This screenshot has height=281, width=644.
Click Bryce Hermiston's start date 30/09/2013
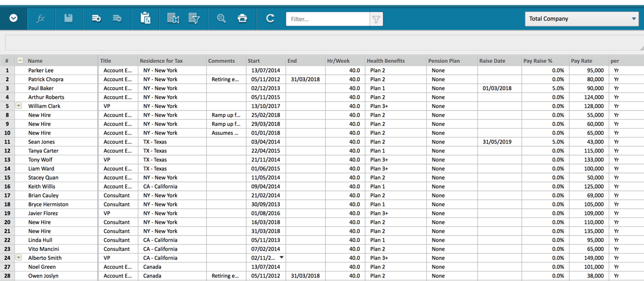266,204
